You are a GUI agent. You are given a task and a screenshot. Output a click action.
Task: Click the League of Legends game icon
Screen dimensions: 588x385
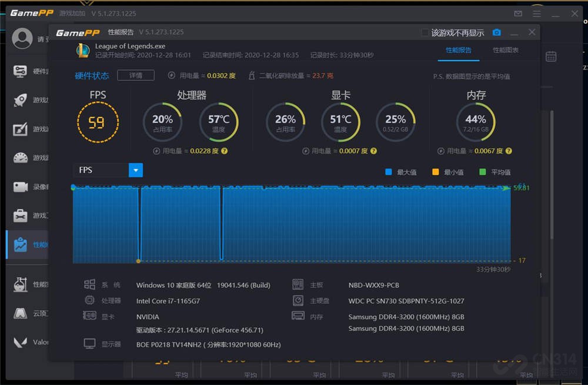tap(83, 50)
